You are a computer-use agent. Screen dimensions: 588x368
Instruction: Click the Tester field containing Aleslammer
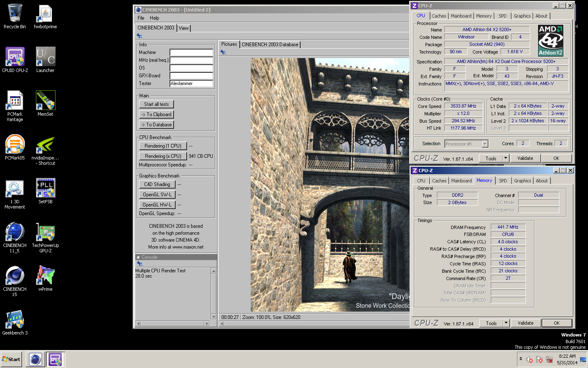(191, 83)
